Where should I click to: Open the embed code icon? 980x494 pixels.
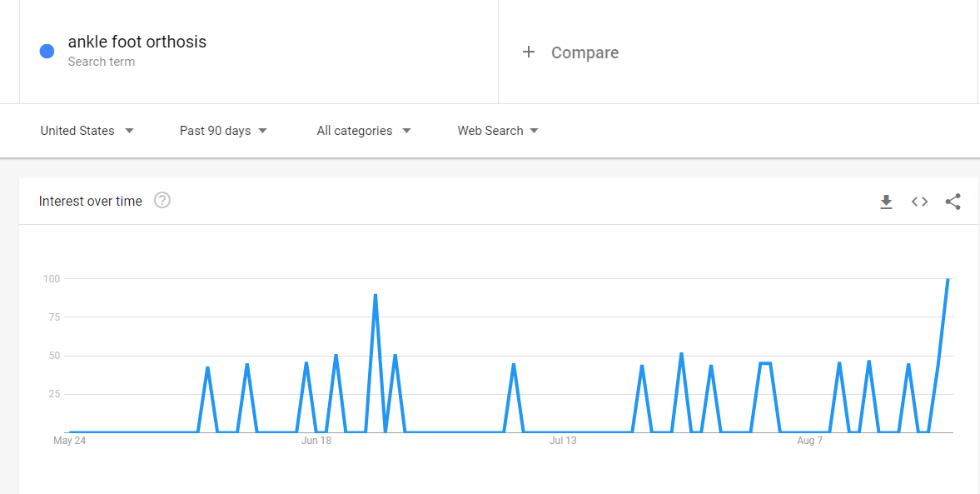(x=919, y=202)
